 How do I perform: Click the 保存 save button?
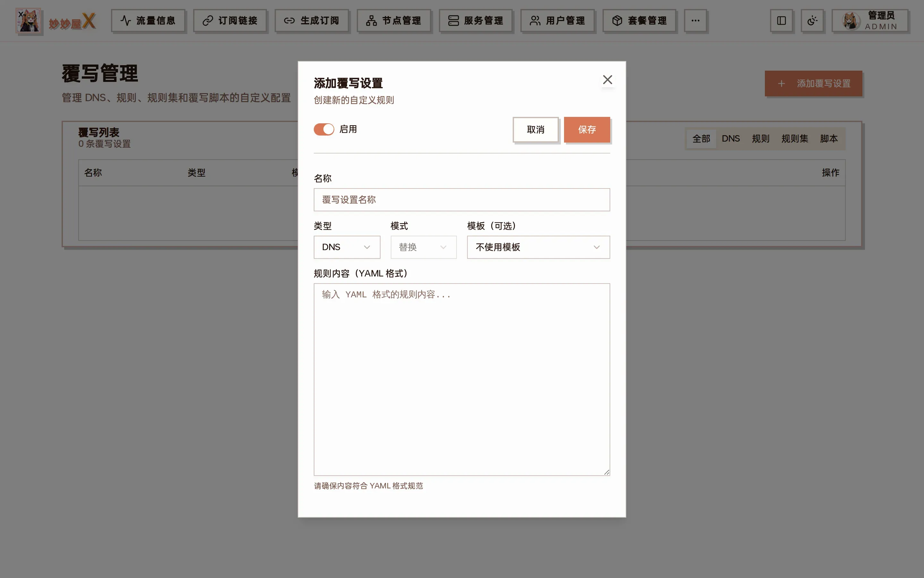tap(587, 130)
